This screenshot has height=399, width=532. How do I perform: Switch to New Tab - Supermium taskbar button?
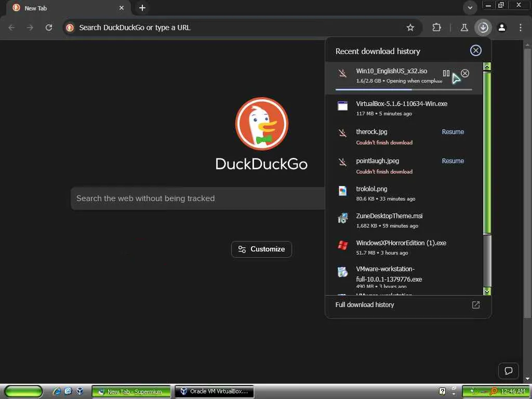[131, 392]
